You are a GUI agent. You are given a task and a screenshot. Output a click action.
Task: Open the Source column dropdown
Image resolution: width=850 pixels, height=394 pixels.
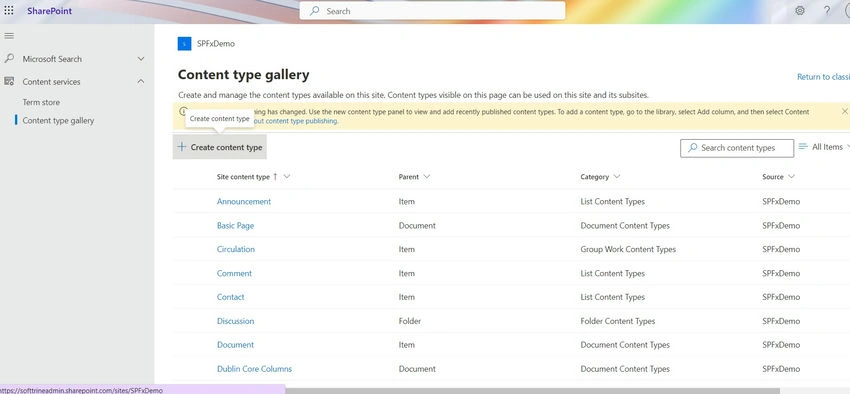791,177
